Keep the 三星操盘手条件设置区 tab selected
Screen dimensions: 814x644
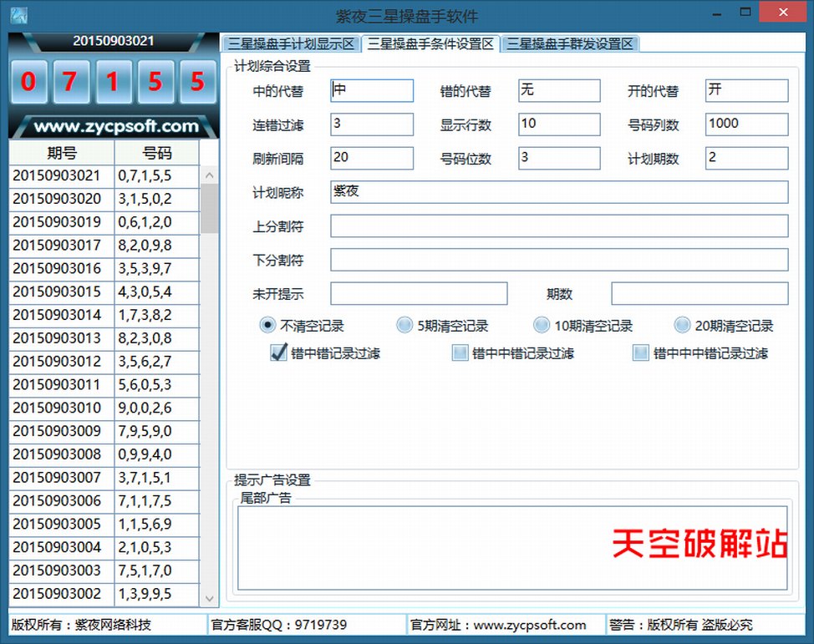tap(430, 43)
